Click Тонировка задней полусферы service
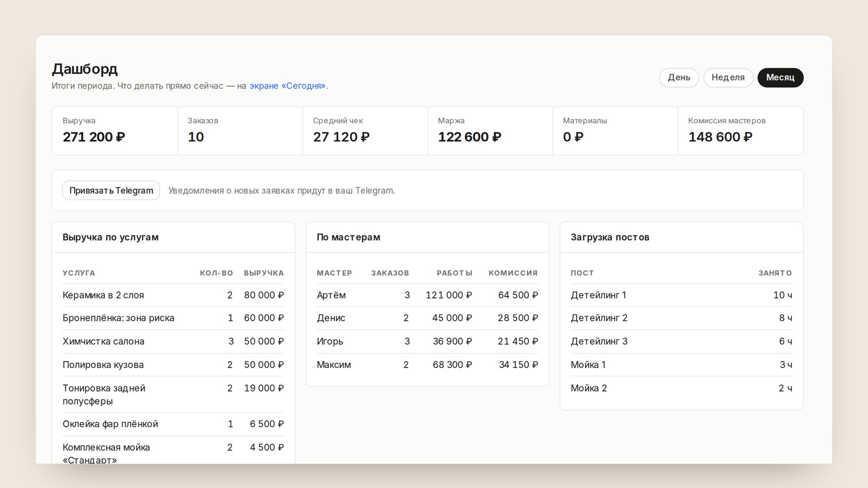868x488 pixels. (x=104, y=395)
